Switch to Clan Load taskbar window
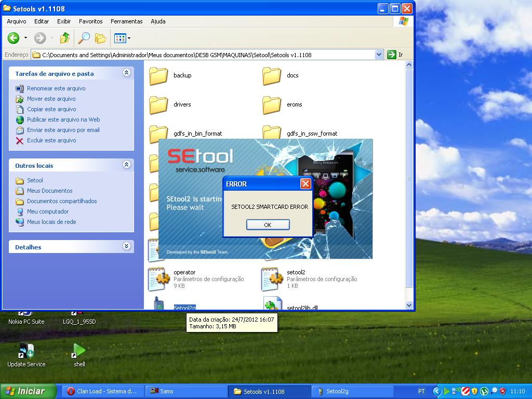The image size is (532, 399). 102,391
